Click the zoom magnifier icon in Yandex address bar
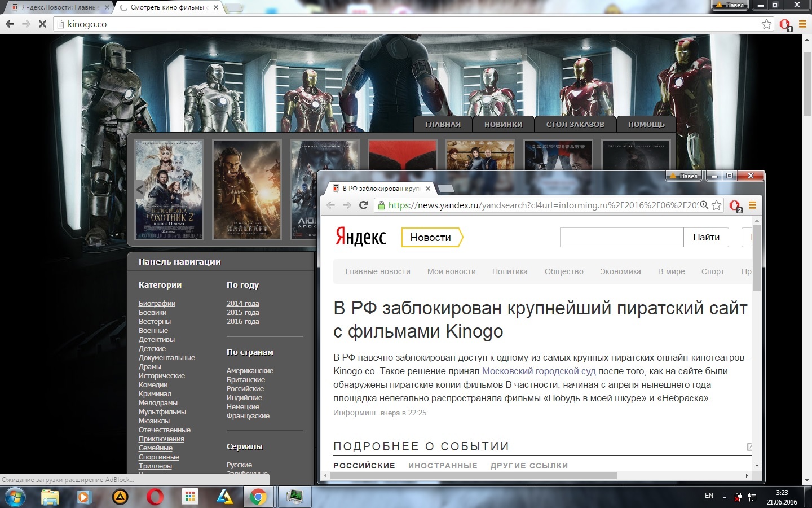 click(x=704, y=205)
